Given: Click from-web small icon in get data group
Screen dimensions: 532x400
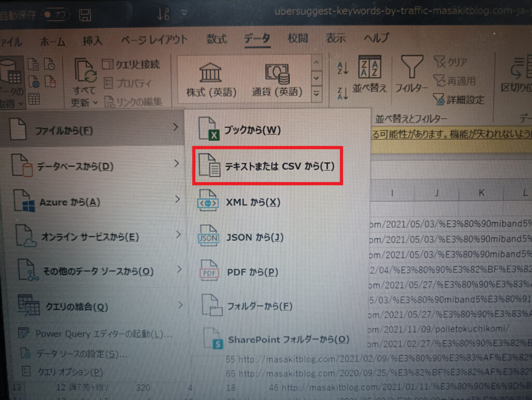Looking at the screenshot, I should (x=34, y=82).
